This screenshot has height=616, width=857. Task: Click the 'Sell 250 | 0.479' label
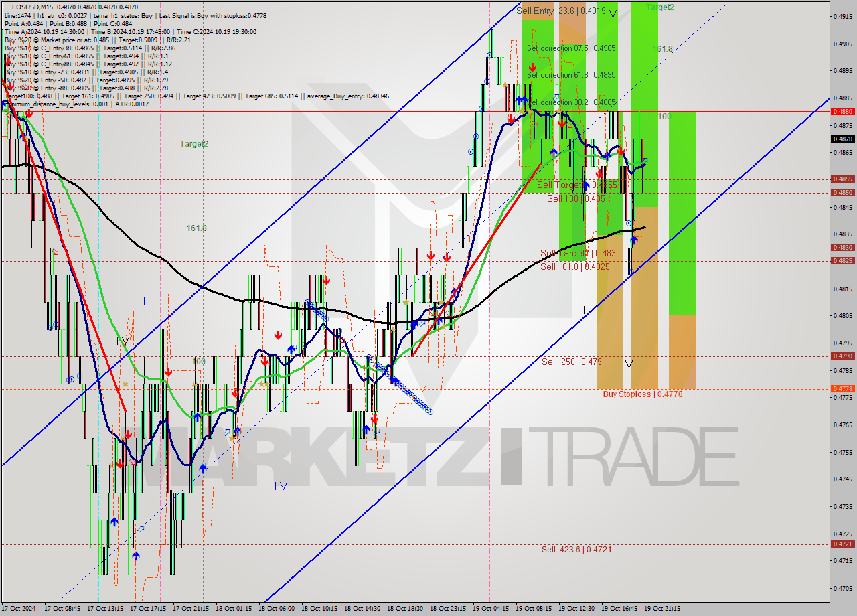571,362
